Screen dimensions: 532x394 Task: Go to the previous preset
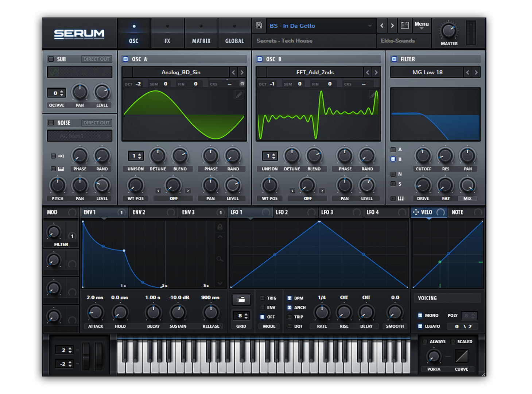(382, 26)
